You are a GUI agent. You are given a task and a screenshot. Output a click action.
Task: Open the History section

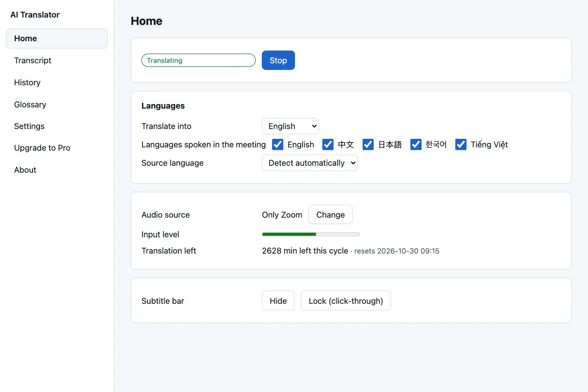[57, 82]
